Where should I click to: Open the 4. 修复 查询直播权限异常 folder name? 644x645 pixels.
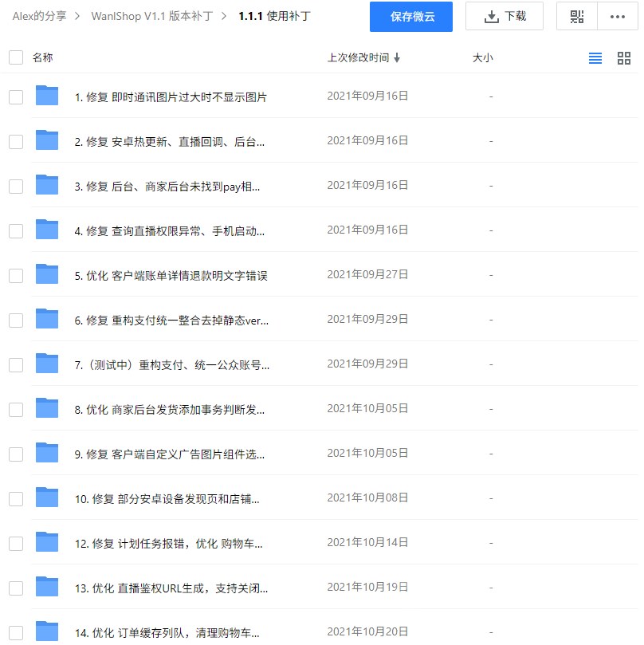pyautogui.click(x=170, y=231)
